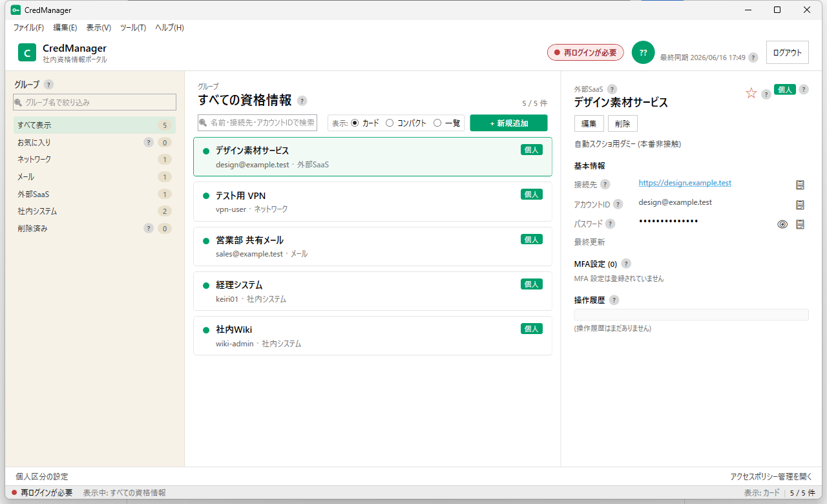Open the 社内Wiki credential card
The image size is (827, 504).
373,335
